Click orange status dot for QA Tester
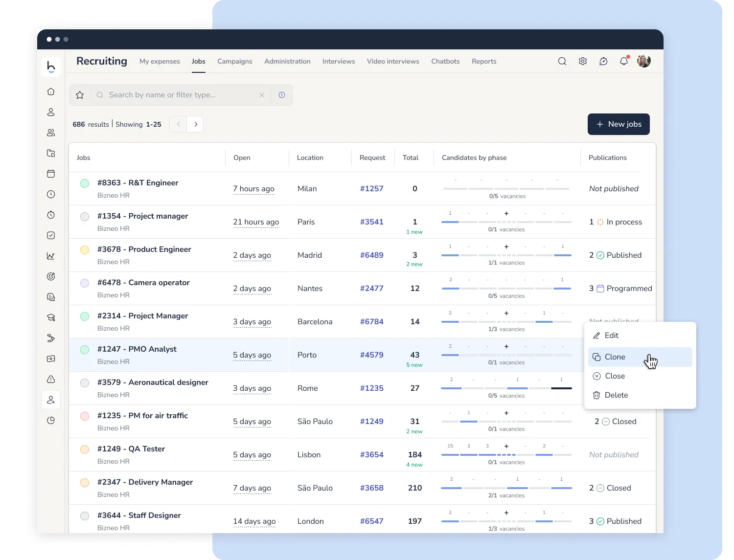 click(x=85, y=449)
